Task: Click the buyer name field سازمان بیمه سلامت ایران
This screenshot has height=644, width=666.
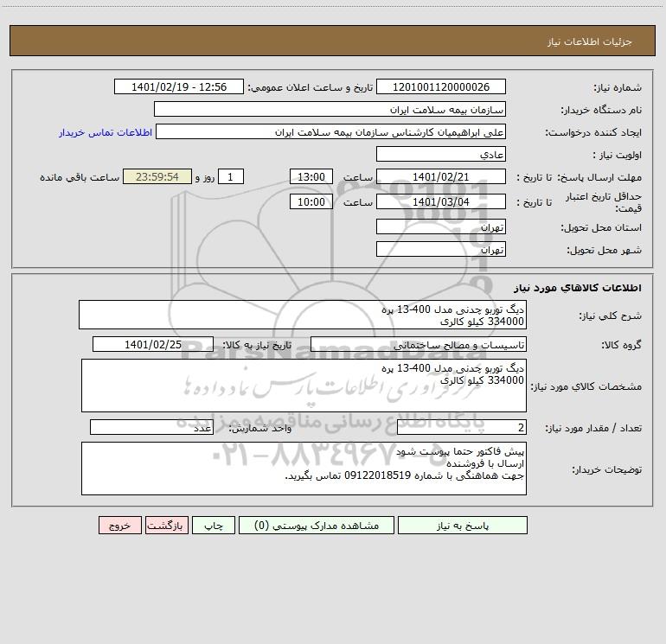Action: coord(330,109)
